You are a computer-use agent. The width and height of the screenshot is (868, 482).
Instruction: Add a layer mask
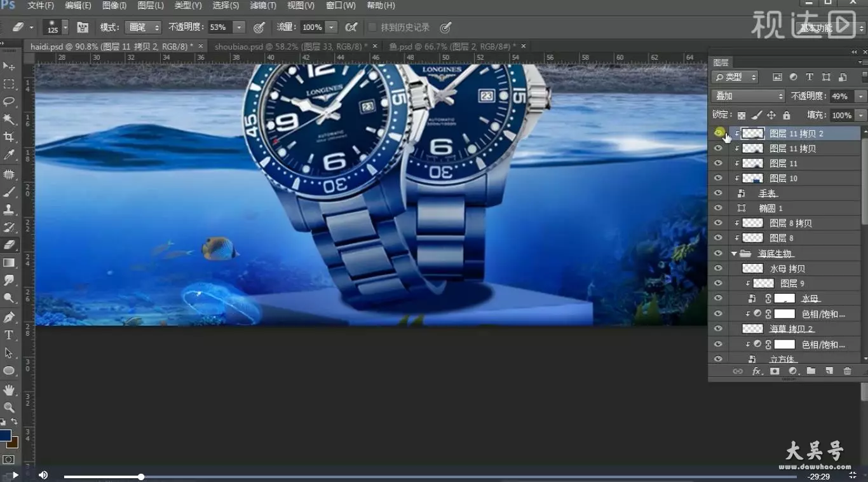[x=775, y=371]
